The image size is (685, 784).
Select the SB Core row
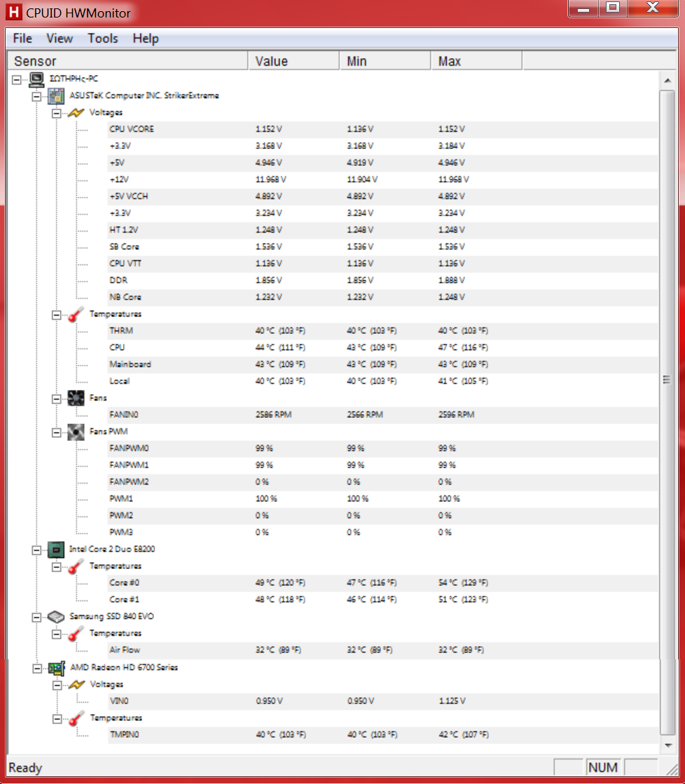[x=382, y=247]
